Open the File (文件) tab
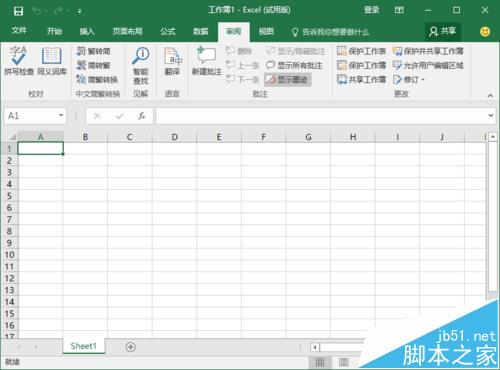The image size is (500, 370). click(19, 31)
